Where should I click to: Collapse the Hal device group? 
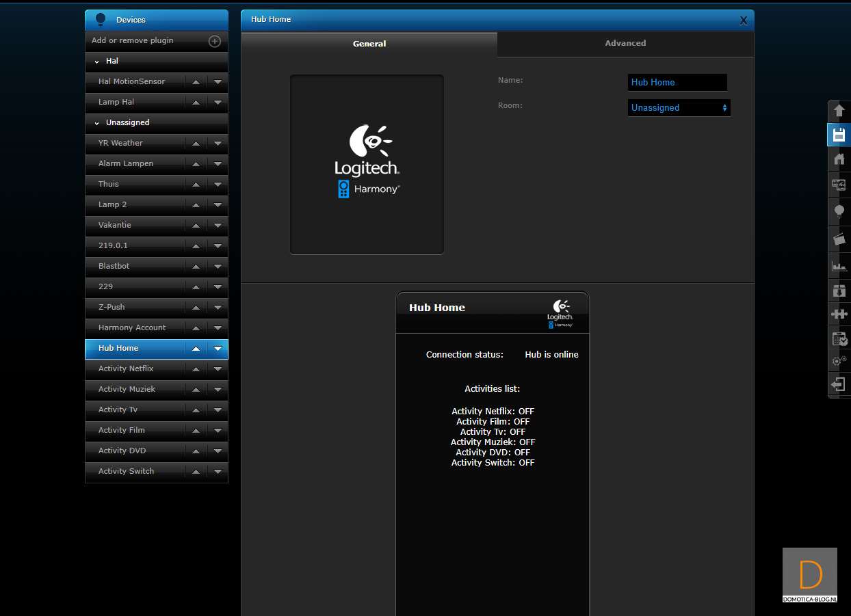(97, 62)
